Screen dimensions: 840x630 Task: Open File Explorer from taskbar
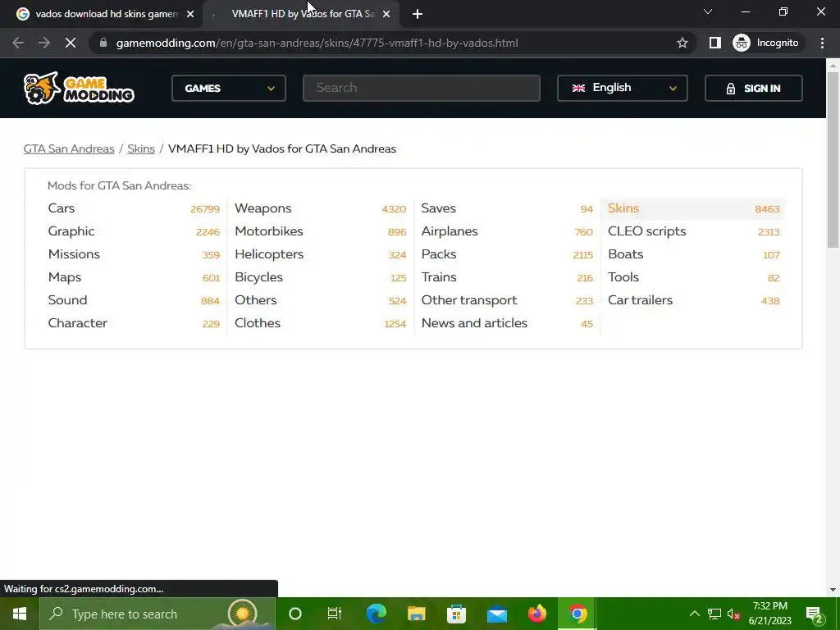coord(416,614)
